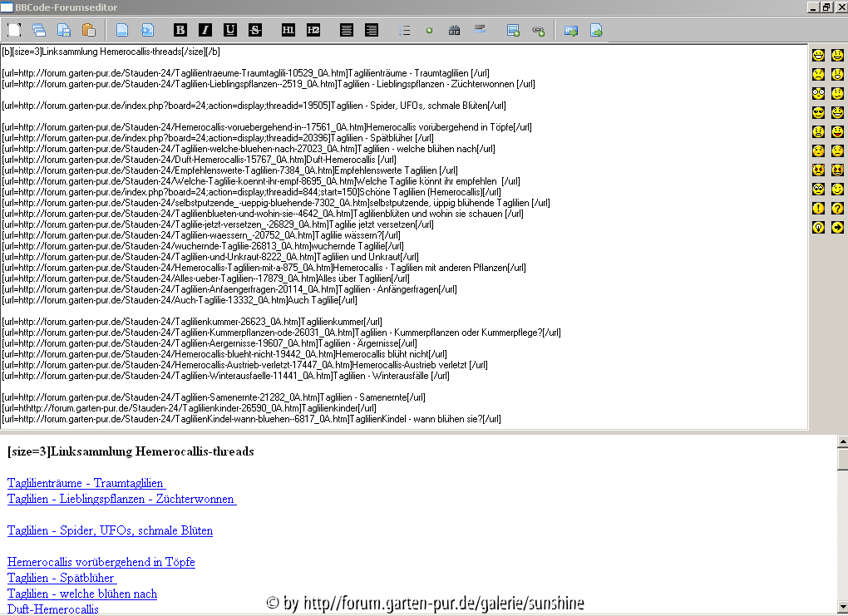Insert H2 heading tag

pos(313,31)
